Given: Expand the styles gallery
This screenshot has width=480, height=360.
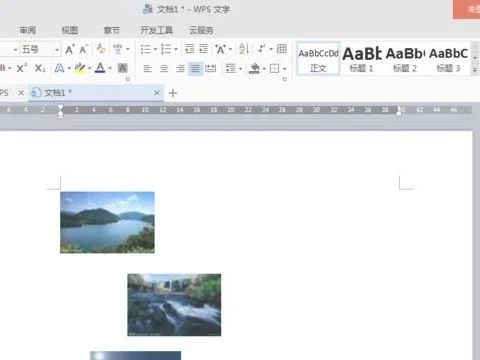Looking at the screenshot, I should coord(475,70).
